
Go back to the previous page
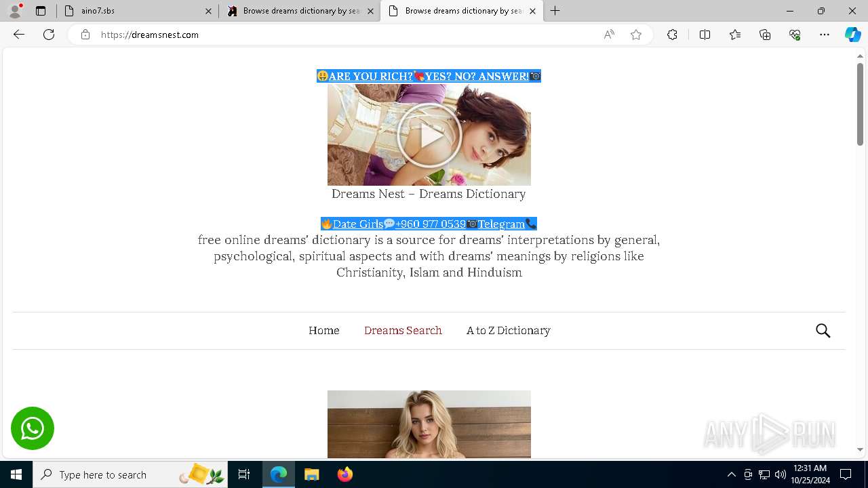point(19,35)
